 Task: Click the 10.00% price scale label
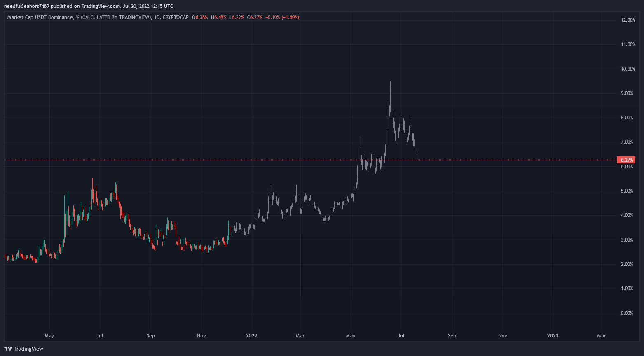coord(628,69)
